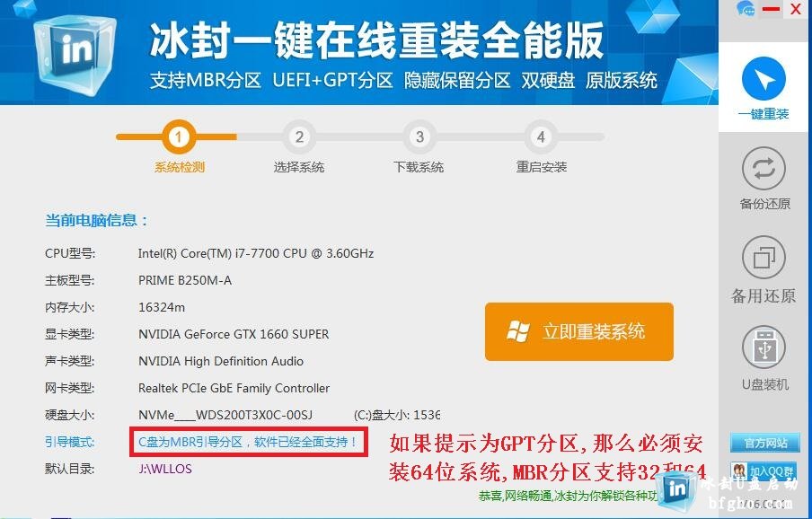Open the 备用还原 stacked squares icon
812x519 pixels.
point(763,257)
